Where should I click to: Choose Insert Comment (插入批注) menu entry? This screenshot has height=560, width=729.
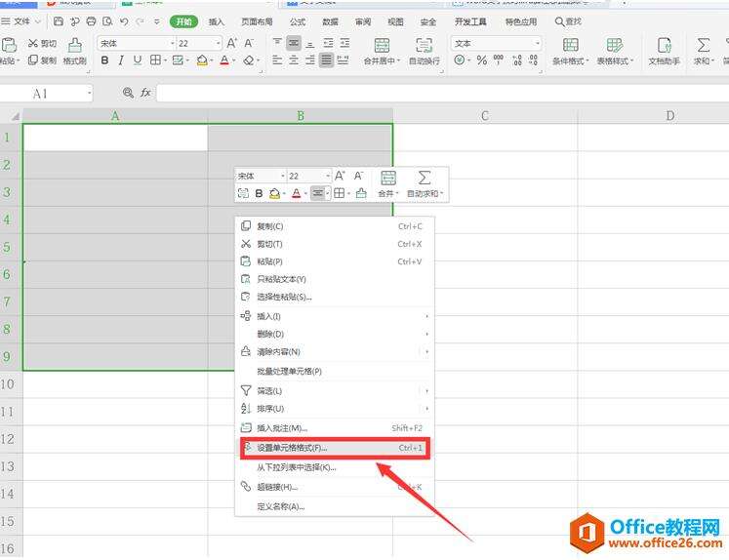[335, 428]
